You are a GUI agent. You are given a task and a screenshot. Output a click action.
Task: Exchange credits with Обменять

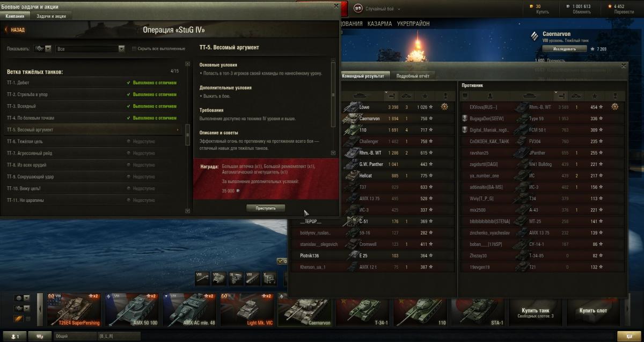click(581, 12)
